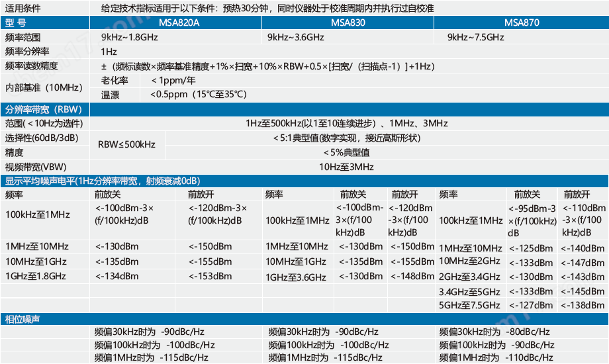Click the 5GHz至7.5GHz frequency row label
This screenshot has height=364, width=609.
469,305
